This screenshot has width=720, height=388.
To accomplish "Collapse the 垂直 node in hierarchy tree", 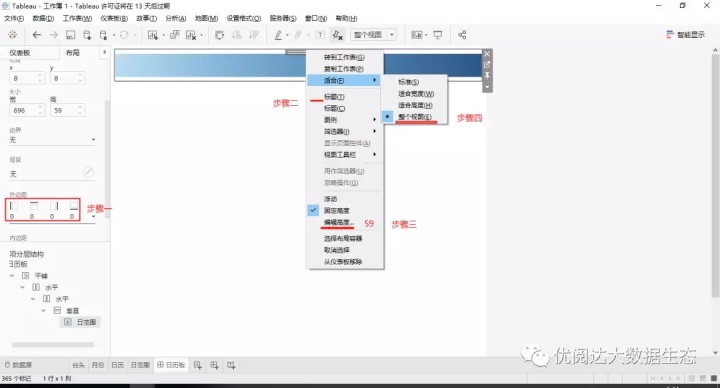I will pos(44,310).
